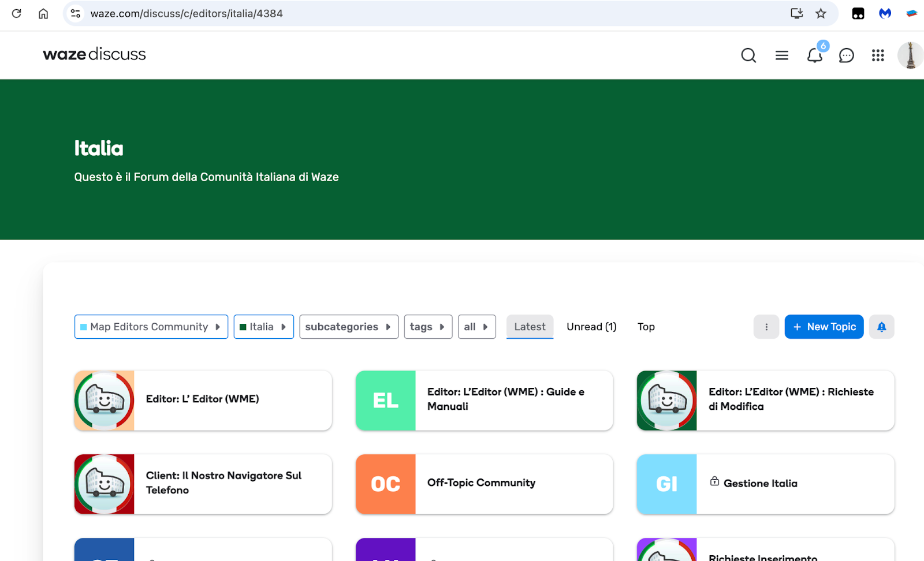Bookmark page with the star icon
The height and width of the screenshot is (561, 924).
(821, 14)
